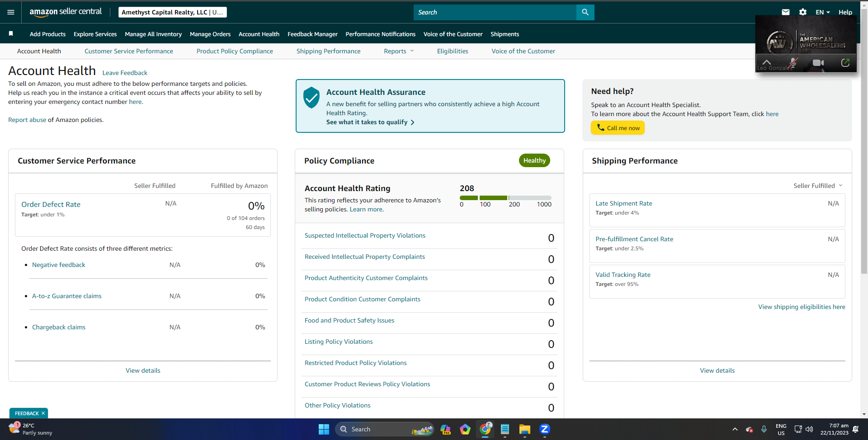Open Google Chrome from the taskbar
868x440 pixels.
click(x=486, y=429)
